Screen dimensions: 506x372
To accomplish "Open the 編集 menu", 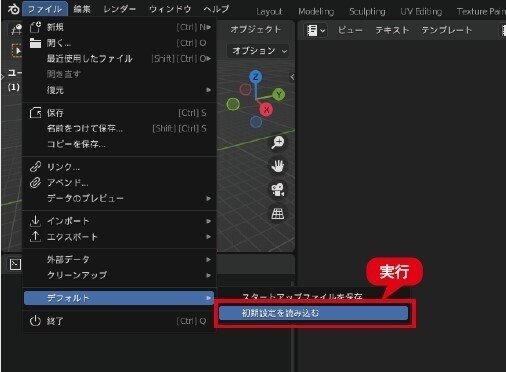I will [82, 9].
